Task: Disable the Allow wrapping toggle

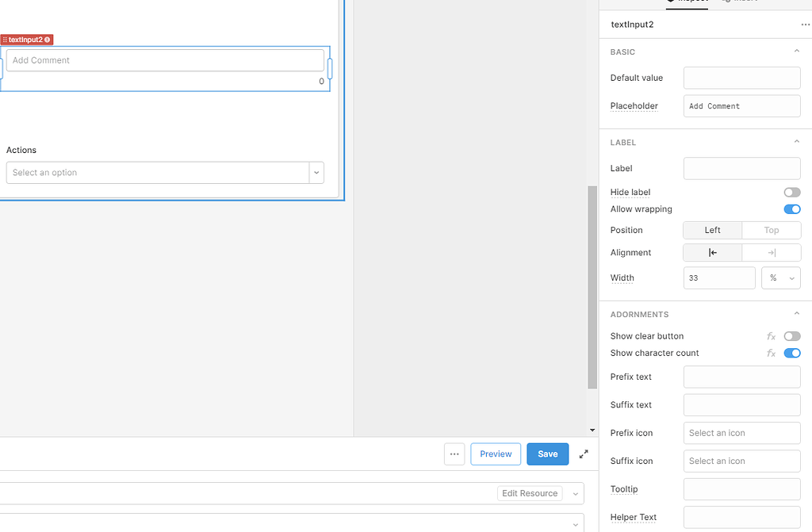Action: coord(791,209)
